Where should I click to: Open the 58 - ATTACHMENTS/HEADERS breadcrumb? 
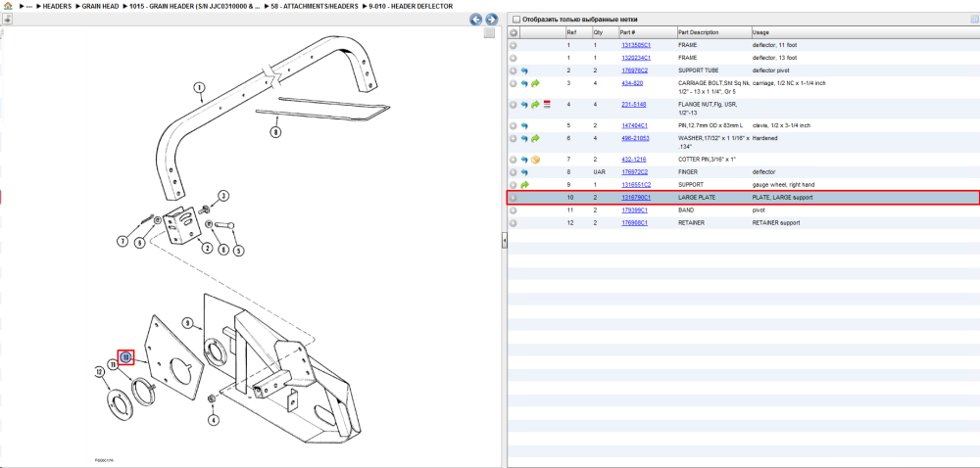[315, 6]
